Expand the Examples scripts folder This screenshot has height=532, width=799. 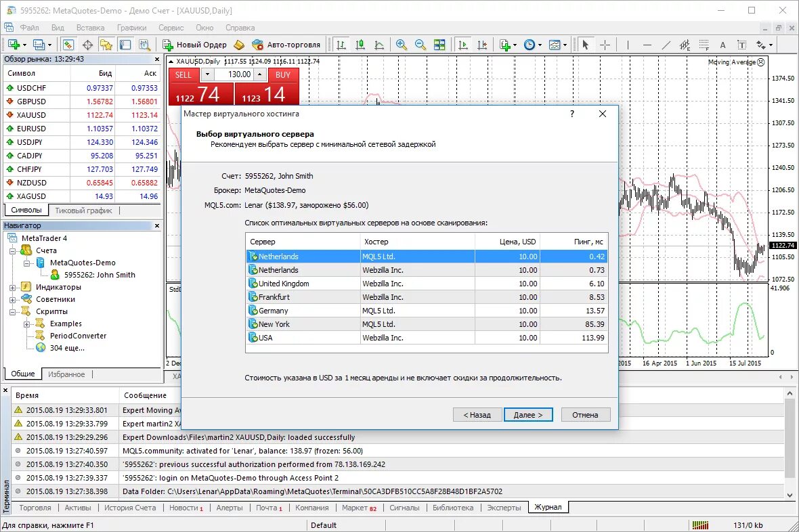pos(27,324)
